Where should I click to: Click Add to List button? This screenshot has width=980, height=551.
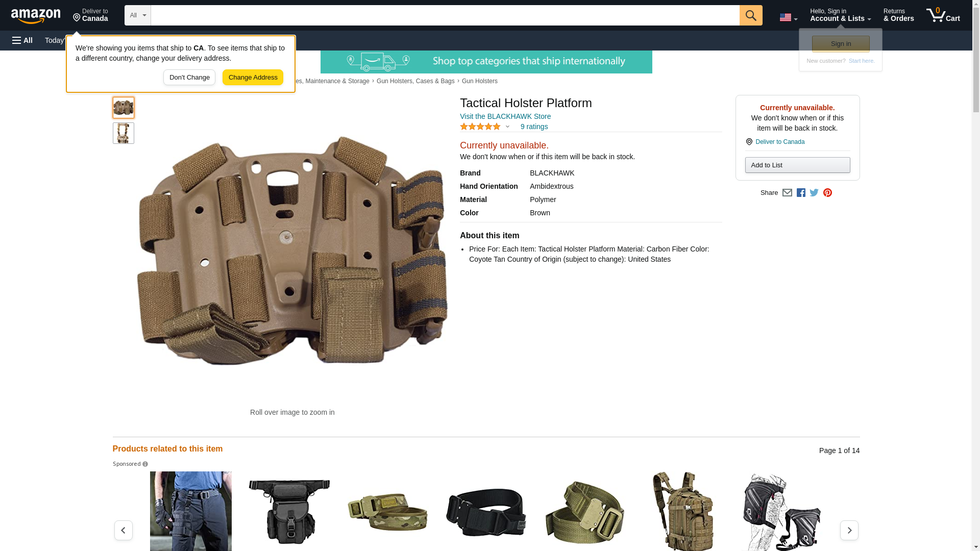click(x=797, y=165)
